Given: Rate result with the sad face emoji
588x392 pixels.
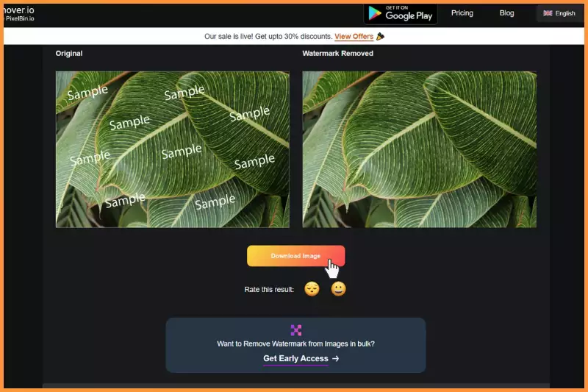Looking at the screenshot, I should pos(312,289).
